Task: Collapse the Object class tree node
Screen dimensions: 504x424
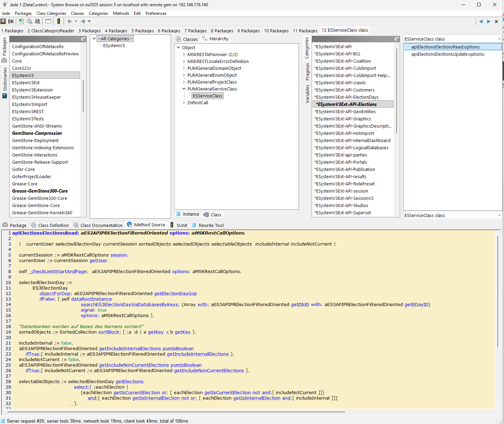Action: click(179, 47)
